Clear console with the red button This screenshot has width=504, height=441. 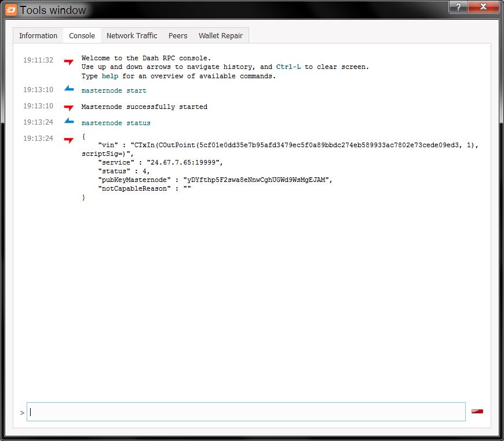[477, 411]
